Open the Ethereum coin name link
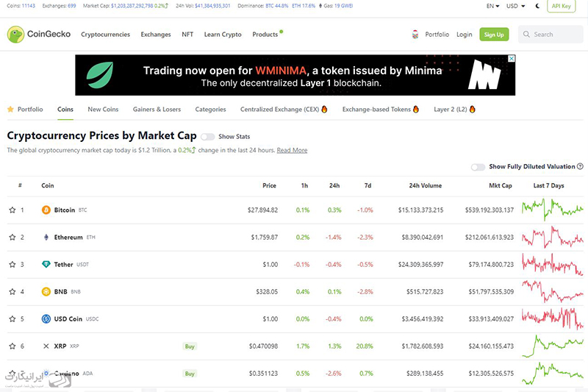The image size is (588, 392). pos(68,237)
